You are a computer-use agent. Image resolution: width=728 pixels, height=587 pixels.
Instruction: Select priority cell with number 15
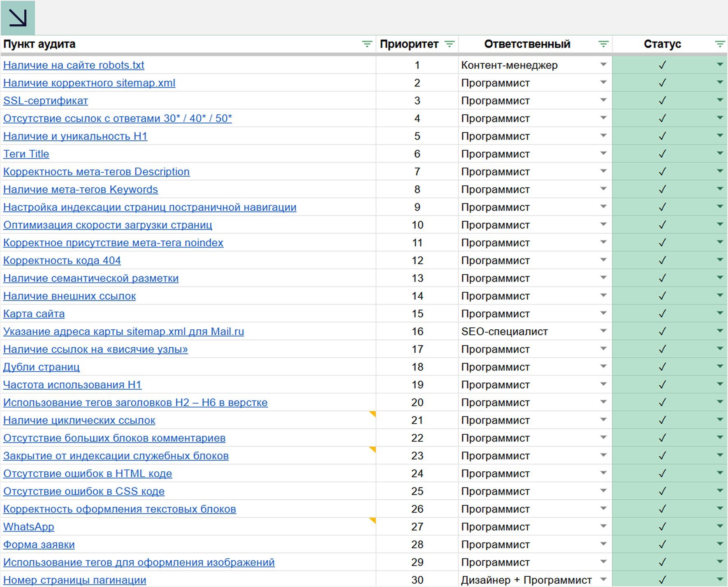(x=417, y=314)
